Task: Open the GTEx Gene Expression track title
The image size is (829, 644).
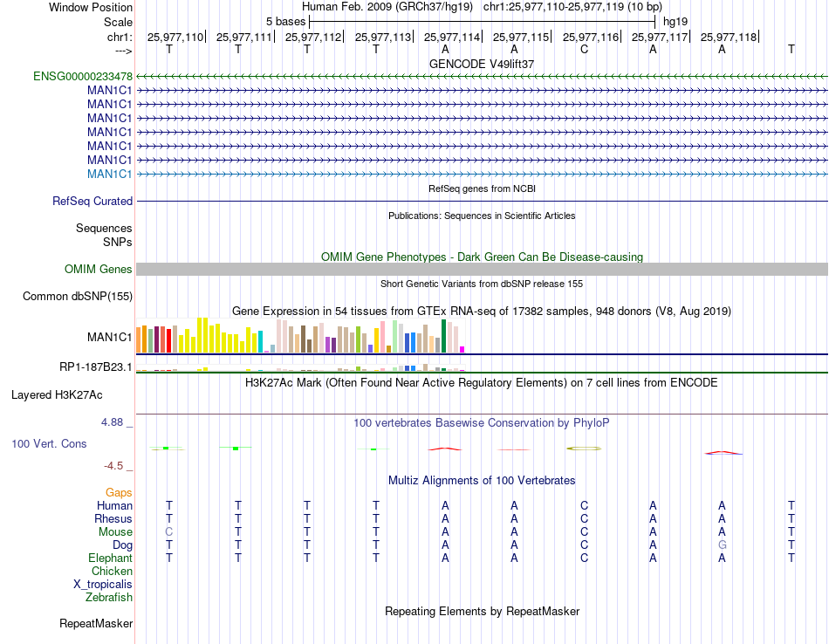Action: tap(482, 312)
